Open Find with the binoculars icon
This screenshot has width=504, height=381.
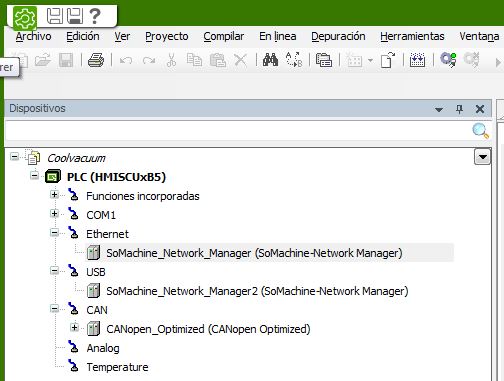(x=270, y=60)
